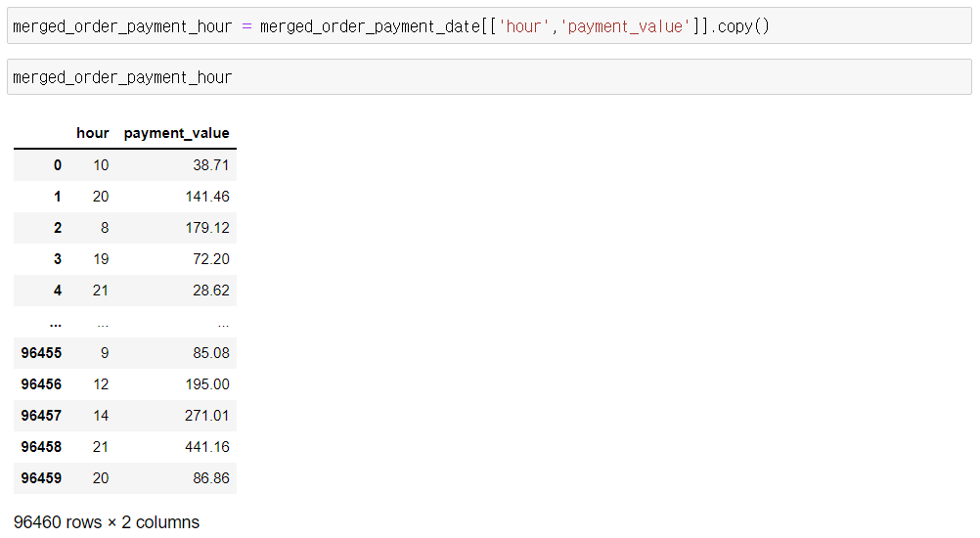Click hour value 12 in row 96456
The image size is (980, 538).
click(101, 383)
